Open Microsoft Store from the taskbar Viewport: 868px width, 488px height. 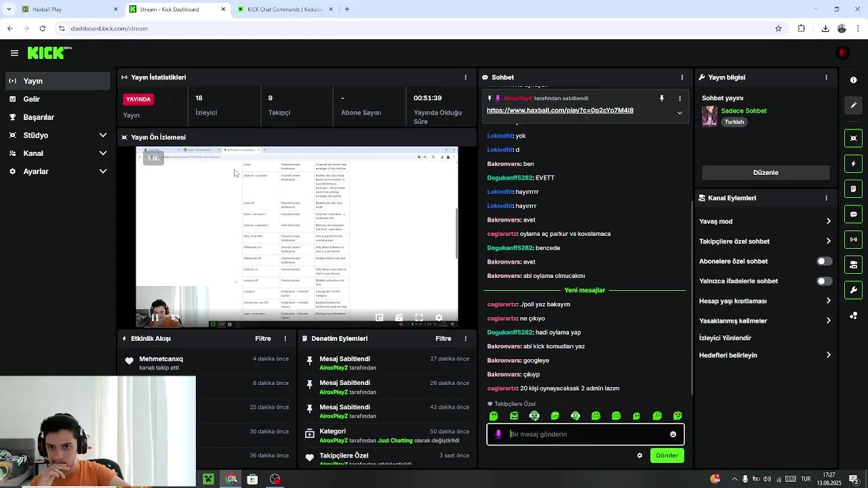(x=252, y=479)
